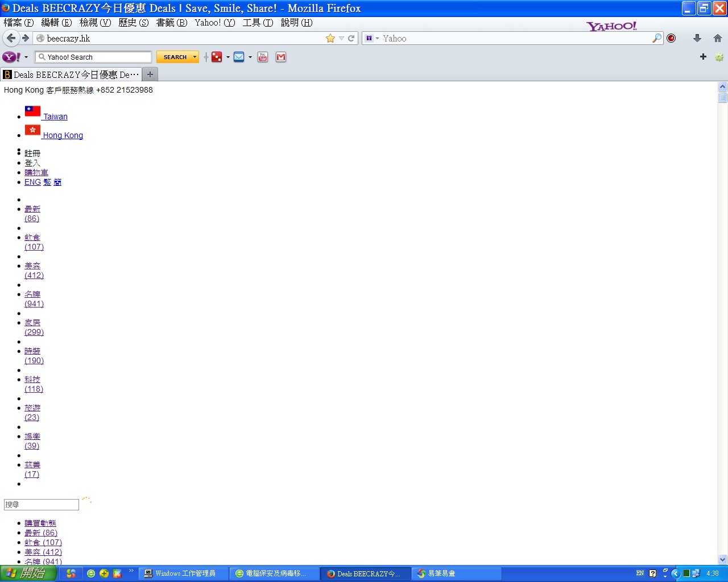The width and height of the screenshot is (728, 582).
Task: Click the red dice toolbar icon
Action: point(217,57)
